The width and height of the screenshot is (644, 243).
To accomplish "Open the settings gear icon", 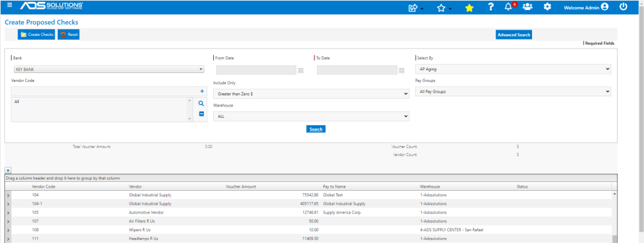I will (547, 7).
